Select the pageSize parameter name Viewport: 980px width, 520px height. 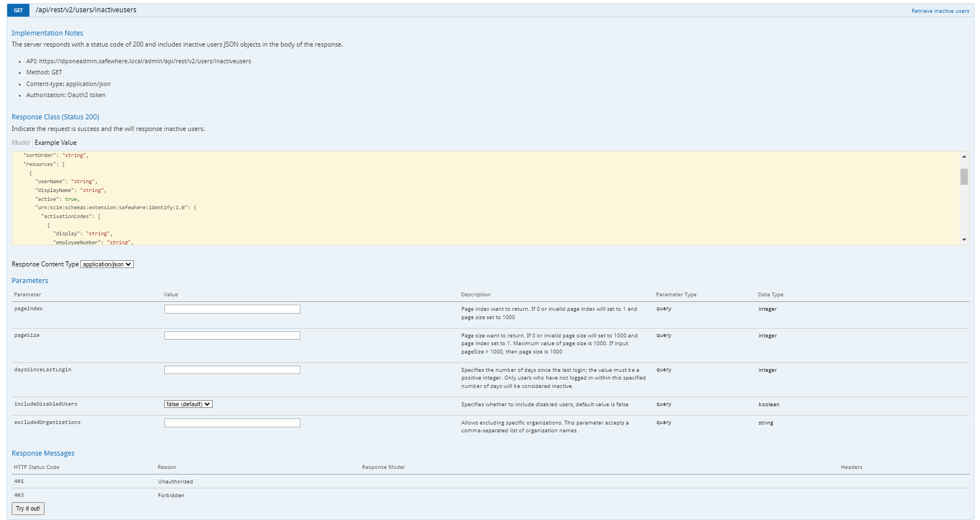point(27,335)
